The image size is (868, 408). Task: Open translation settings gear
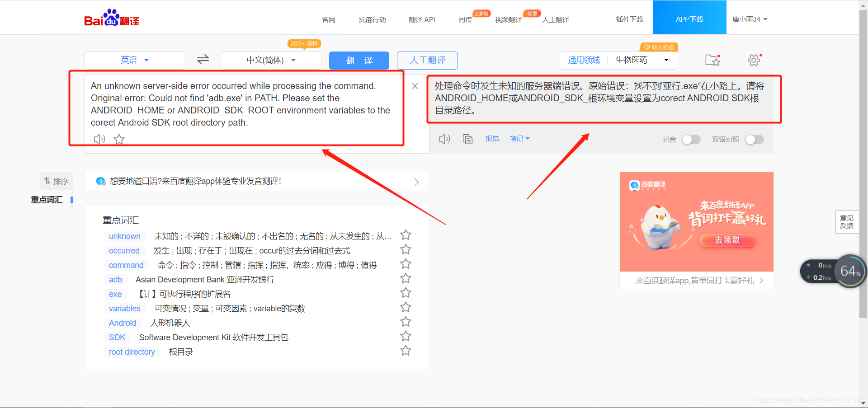(754, 60)
